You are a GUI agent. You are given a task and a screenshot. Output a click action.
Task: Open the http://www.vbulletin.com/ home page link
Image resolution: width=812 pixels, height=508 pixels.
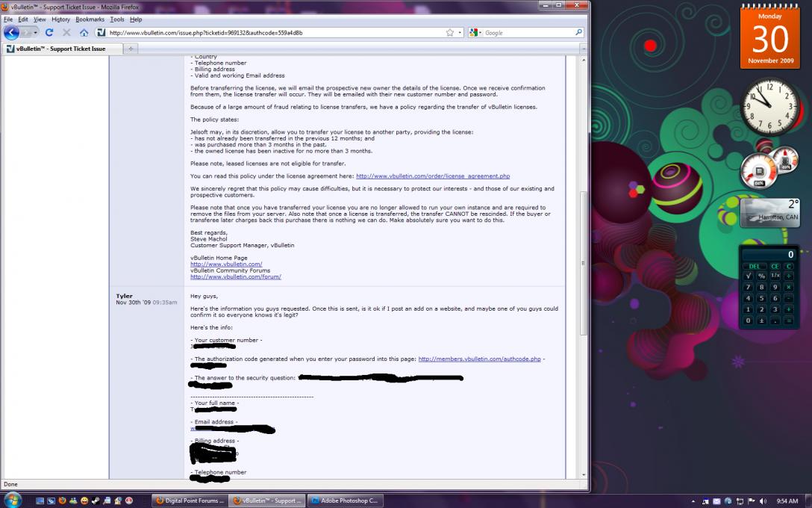[226, 264]
